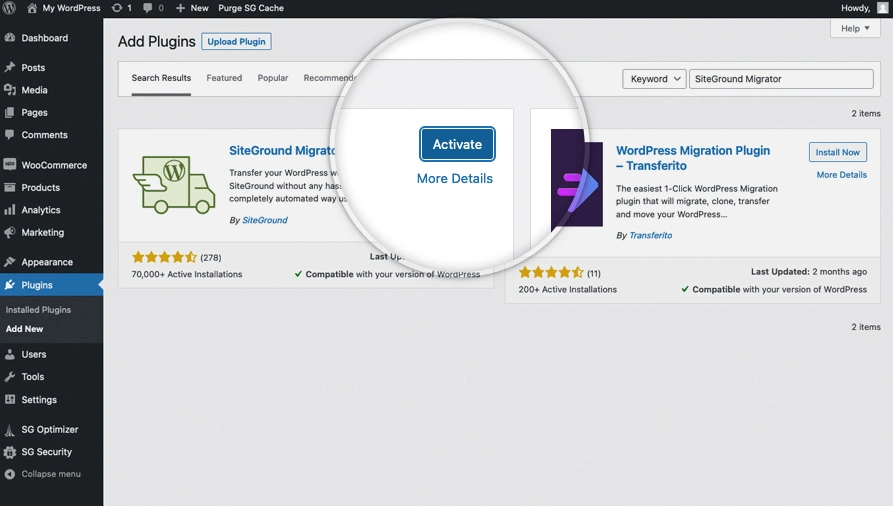Open the + New content menu

point(192,8)
